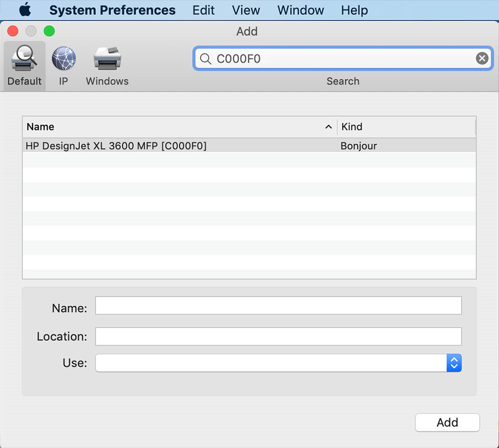Open the System Preferences menu

pos(112,10)
